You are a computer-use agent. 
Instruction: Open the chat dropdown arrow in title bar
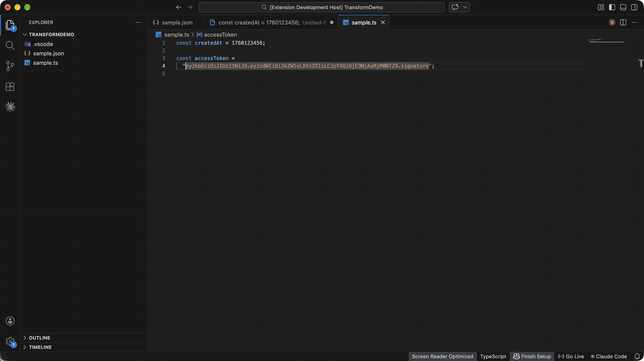point(465,7)
